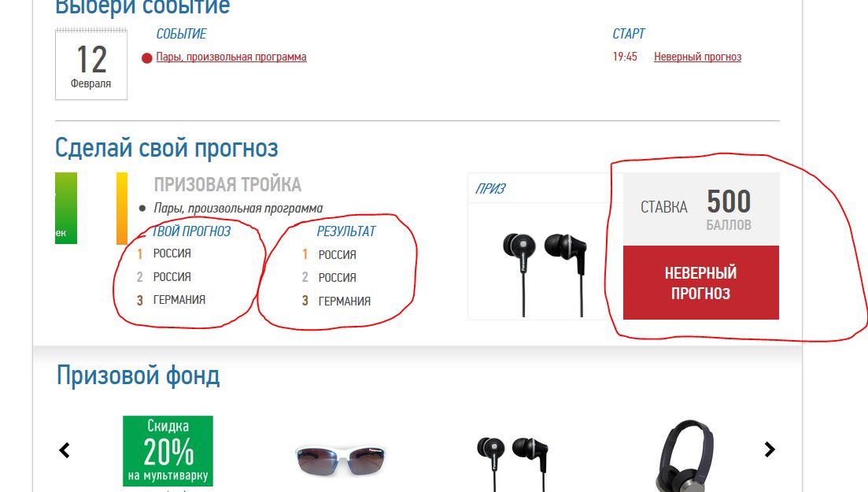Click the bullet beside Пары, произвольная программа subtitle

click(142, 209)
